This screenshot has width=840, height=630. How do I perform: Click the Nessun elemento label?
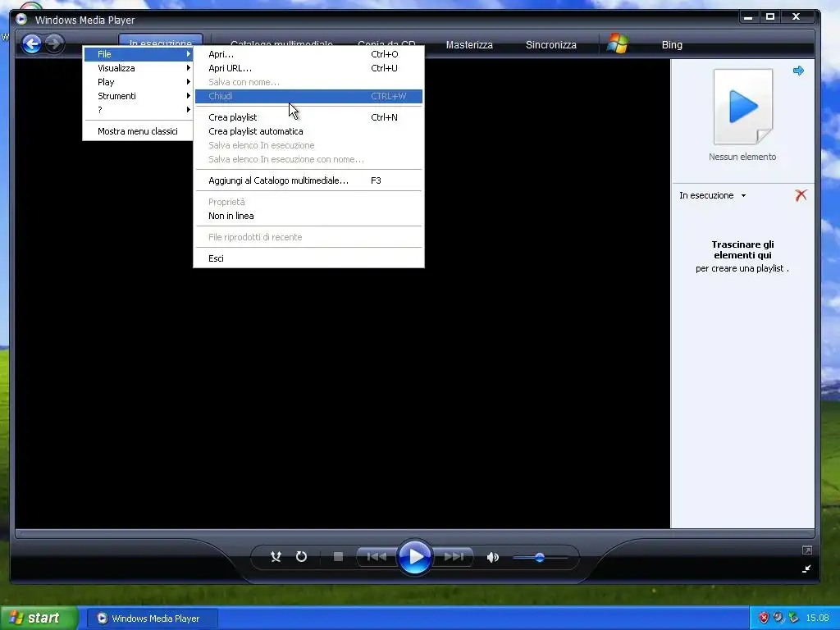742,157
